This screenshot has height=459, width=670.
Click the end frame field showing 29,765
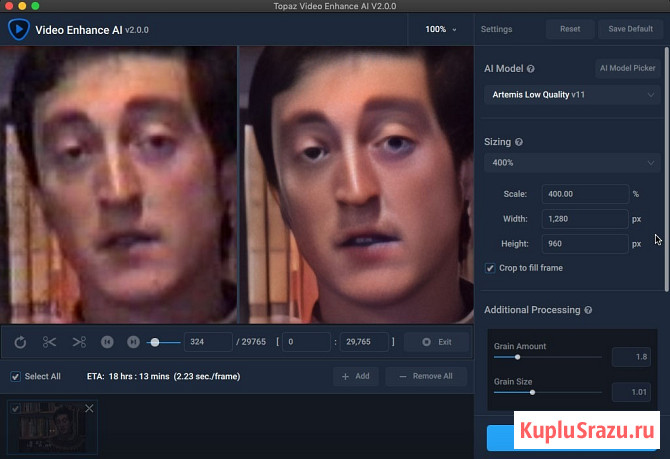click(x=364, y=342)
